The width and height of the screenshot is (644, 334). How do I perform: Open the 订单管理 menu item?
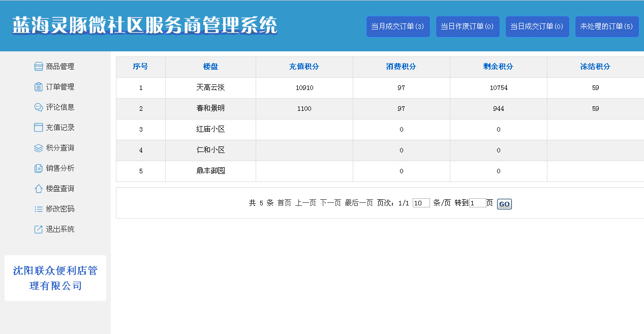(x=60, y=87)
